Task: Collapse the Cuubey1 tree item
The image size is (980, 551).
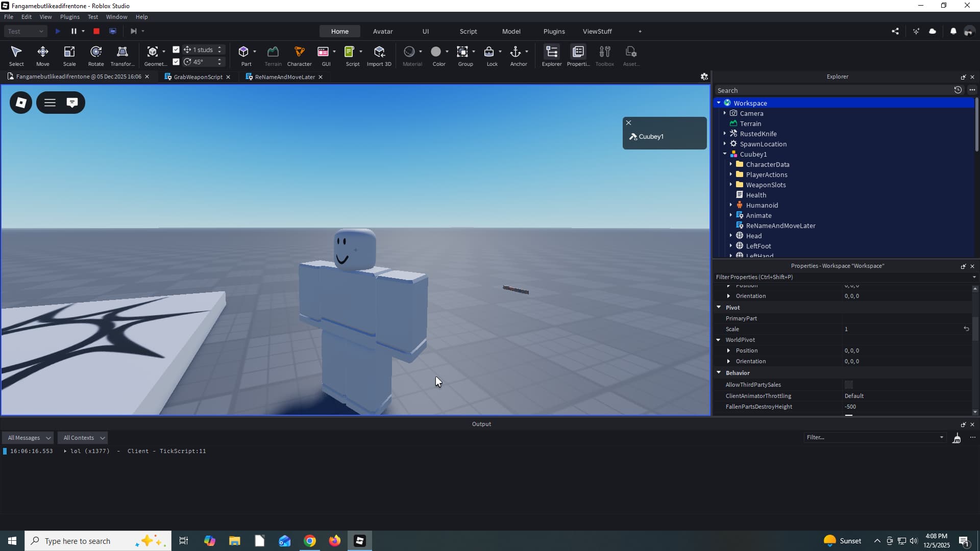Action: [726, 154]
